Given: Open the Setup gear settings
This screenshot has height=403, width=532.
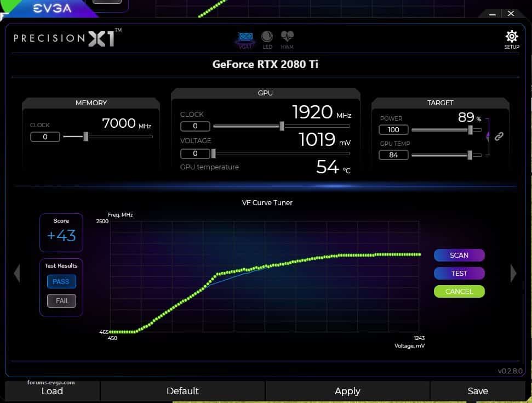Looking at the screenshot, I should pyautogui.click(x=511, y=37).
